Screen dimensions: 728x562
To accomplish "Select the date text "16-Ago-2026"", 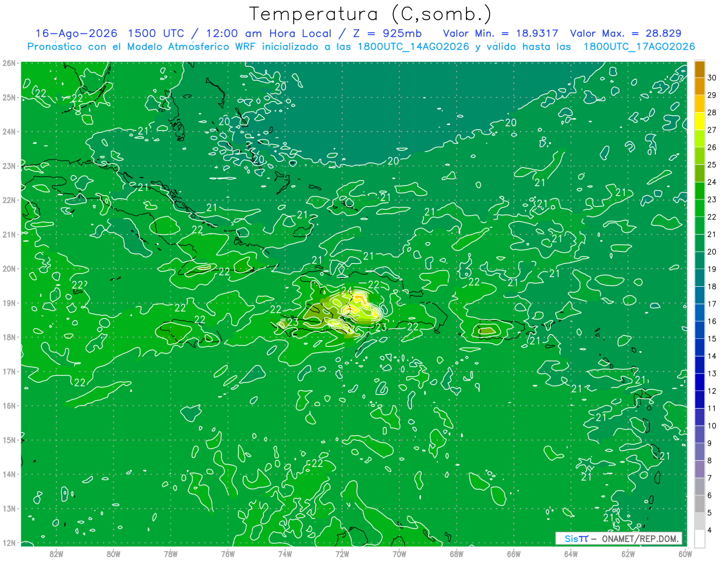I will coord(76,33).
